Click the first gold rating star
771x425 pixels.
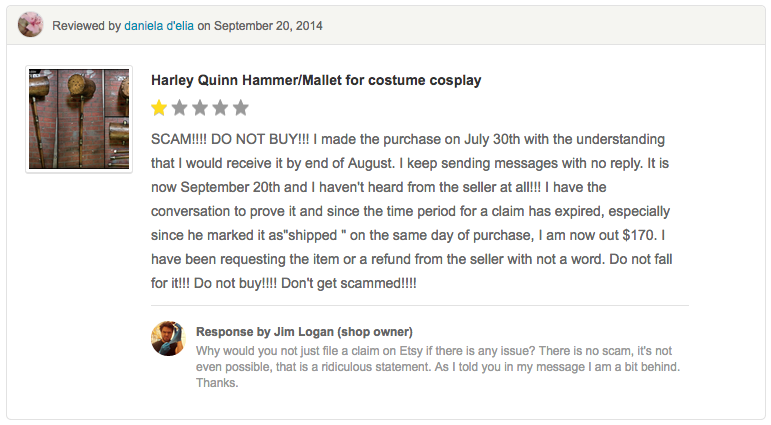pyautogui.click(x=159, y=108)
